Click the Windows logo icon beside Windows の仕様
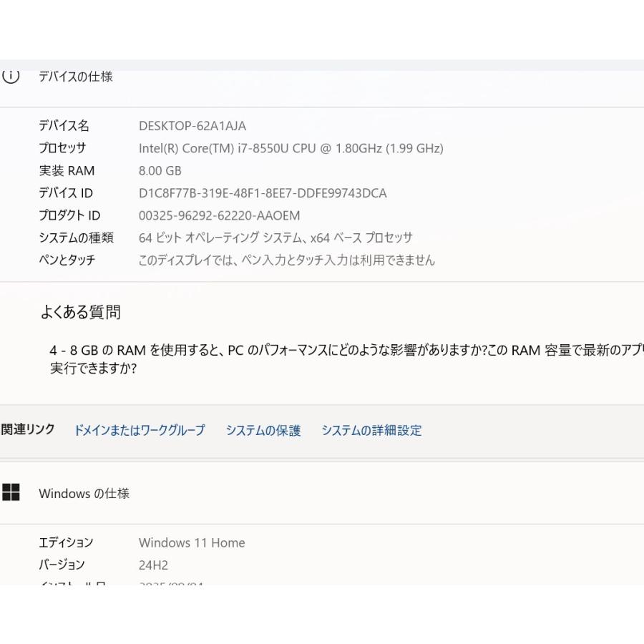644x644 pixels. pos(11,492)
